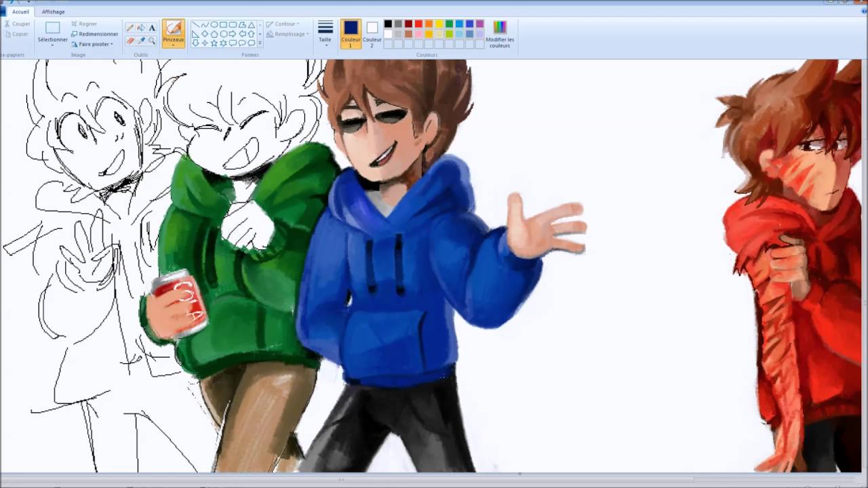Select the Pencil tool
This screenshot has height=488, width=868.
click(x=130, y=28)
